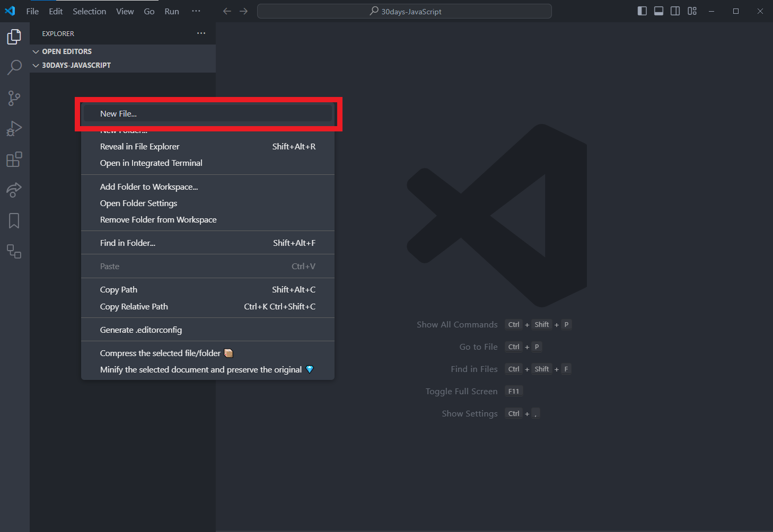Choose Open Folder Settings
The height and width of the screenshot is (532, 773).
coord(208,203)
